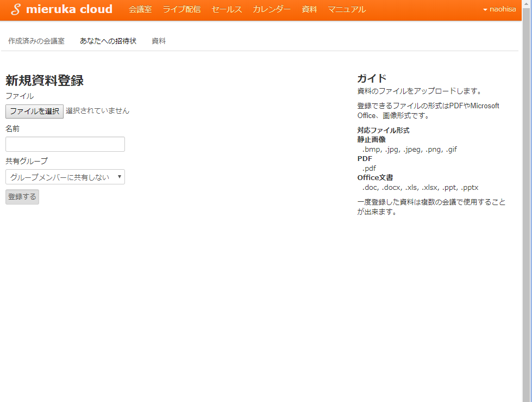Click the 新規資料登録 heading
Image resolution: width=532 pixels, height=402 pixels.
click(x=45, y=81)
